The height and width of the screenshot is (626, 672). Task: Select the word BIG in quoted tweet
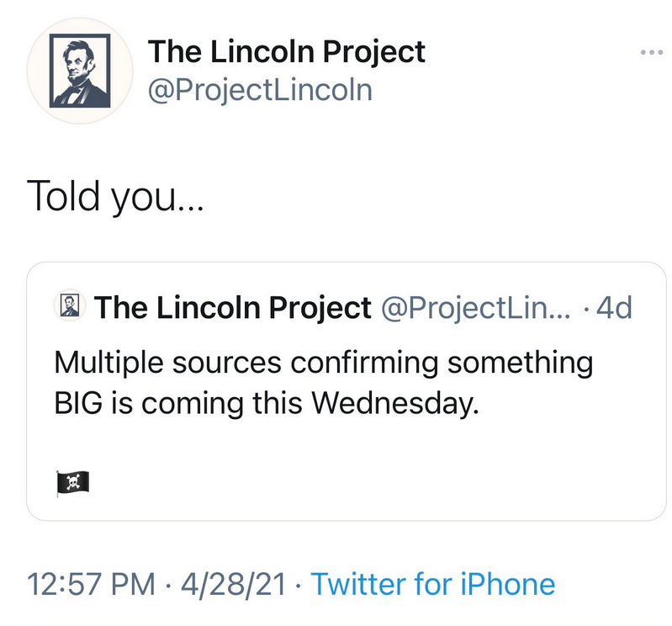coord(78,404)
